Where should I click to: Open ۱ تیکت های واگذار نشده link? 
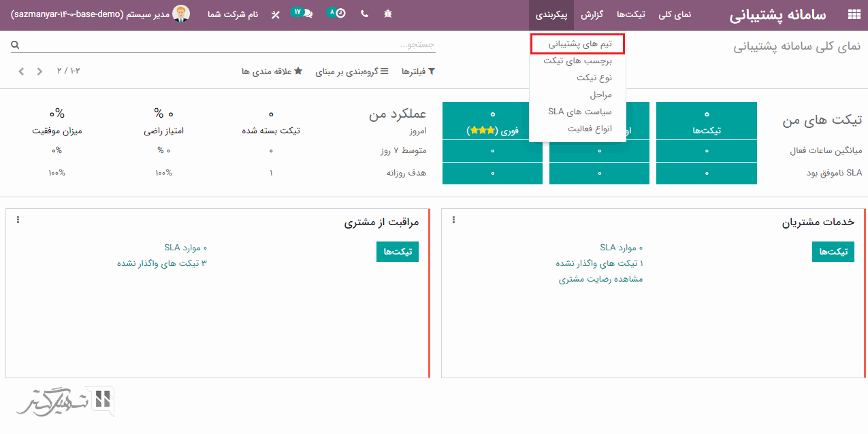tap(599, 263)
